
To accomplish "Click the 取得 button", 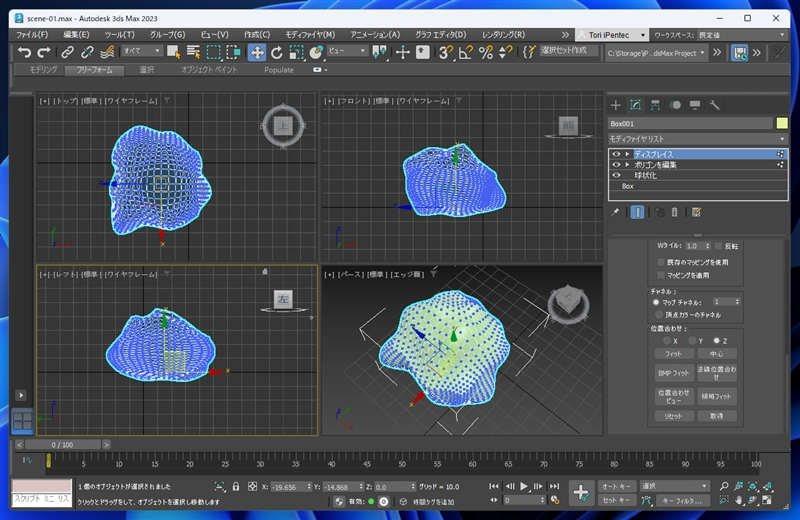I will click(716, 416).
